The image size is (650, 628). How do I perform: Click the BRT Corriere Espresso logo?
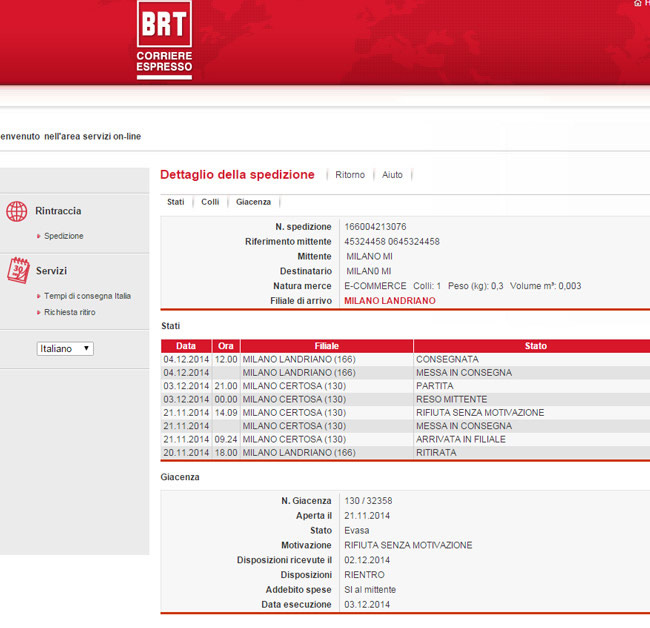point(164,39)
